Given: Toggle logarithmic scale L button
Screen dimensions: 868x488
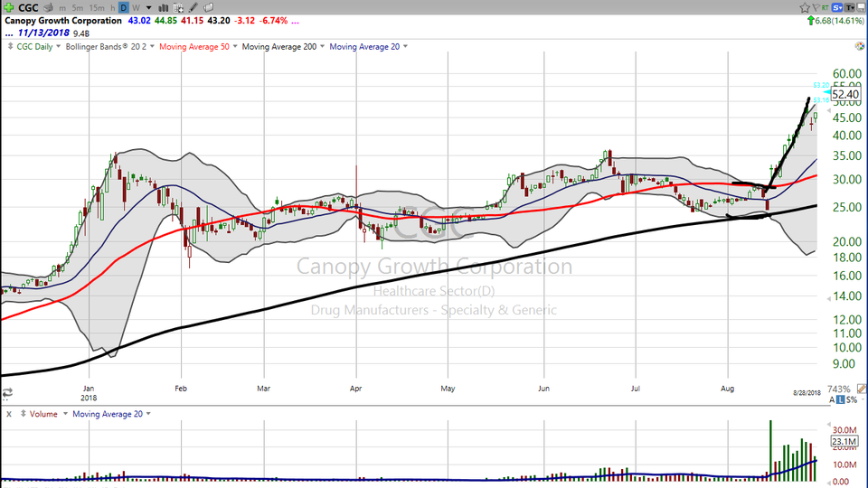Looking at the screenshot, I should [x=840, y=399].
